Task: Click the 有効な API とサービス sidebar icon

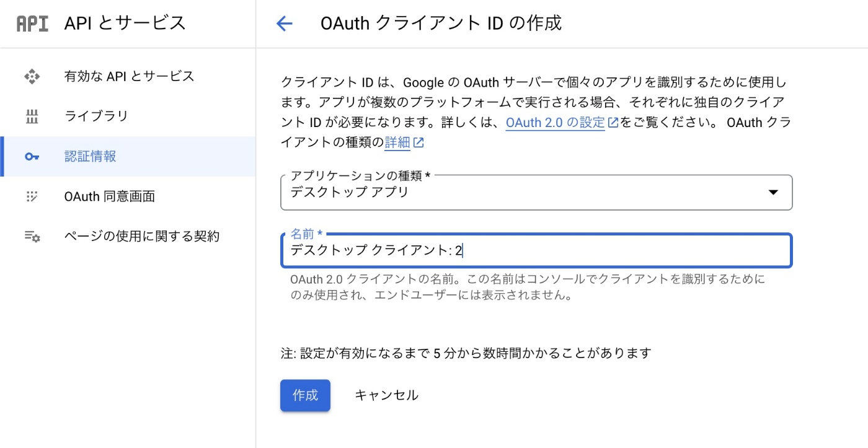Action: click(x=32, y=76)
